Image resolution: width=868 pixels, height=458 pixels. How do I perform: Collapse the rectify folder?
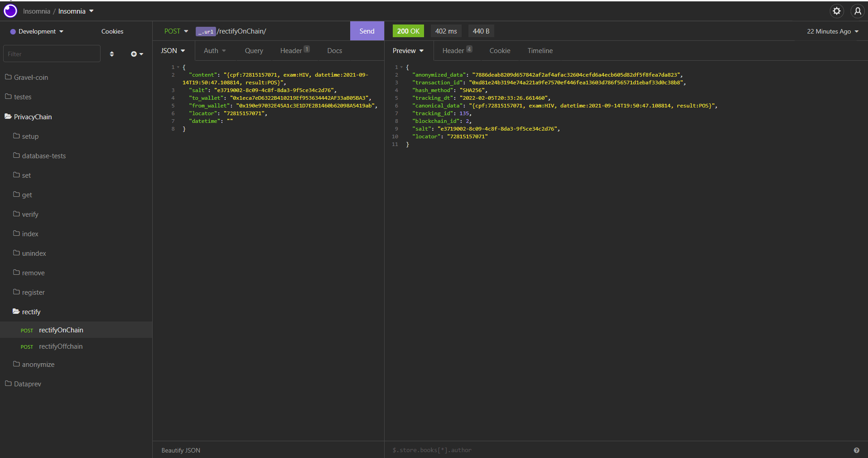point(31,312)
